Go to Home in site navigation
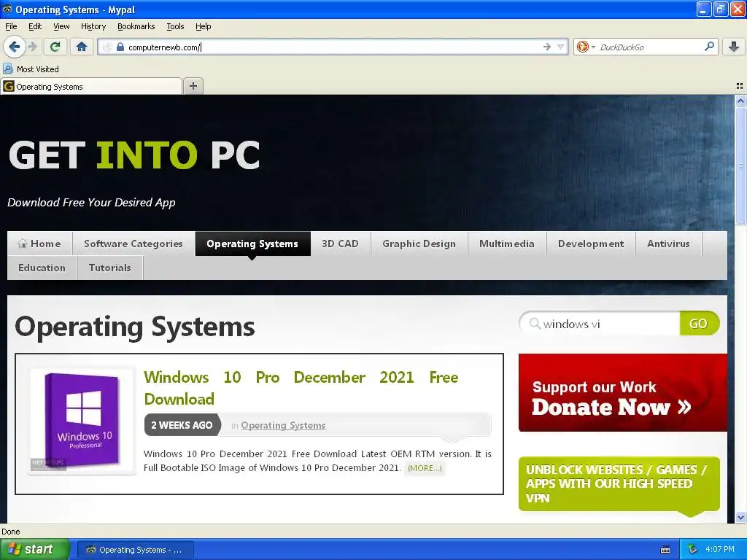747x560 pixels. coord(39,244)
